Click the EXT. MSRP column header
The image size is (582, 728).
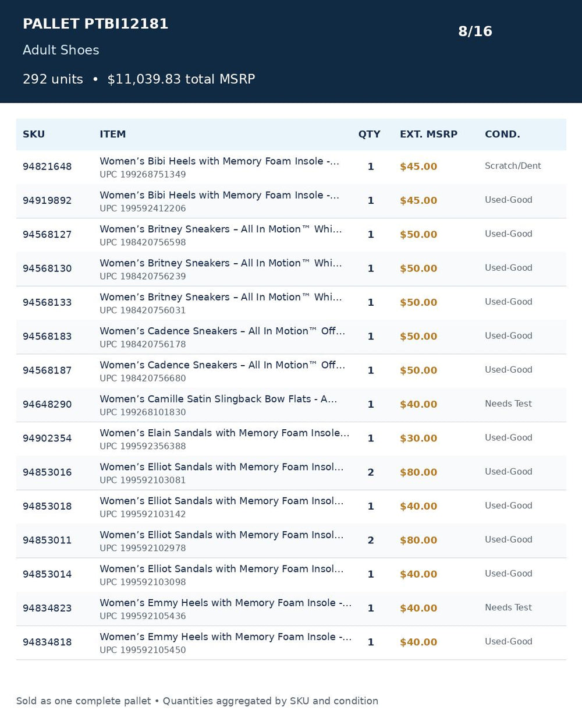coord(428,134)
